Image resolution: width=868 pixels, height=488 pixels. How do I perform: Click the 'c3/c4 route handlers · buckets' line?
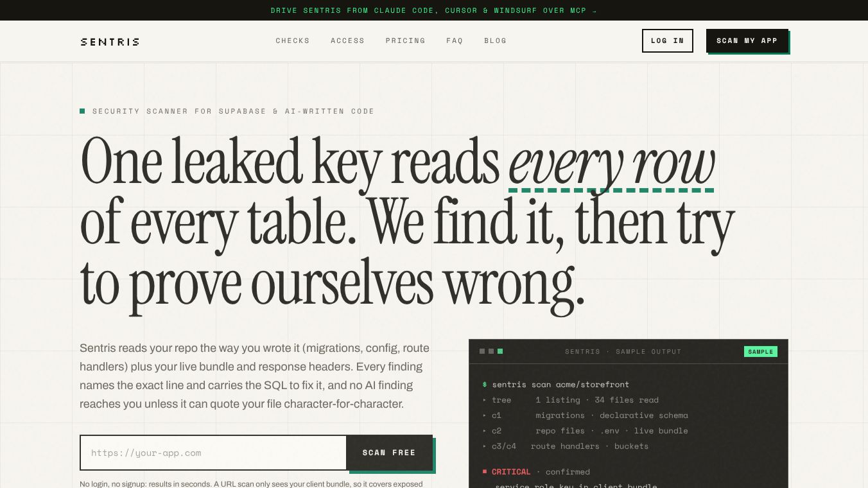point(566,446)
